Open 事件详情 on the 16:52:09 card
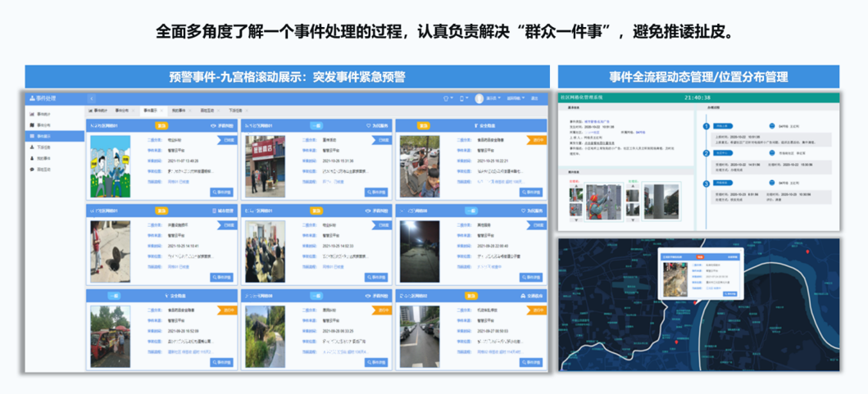868x394 pixels. coord(222,362)
